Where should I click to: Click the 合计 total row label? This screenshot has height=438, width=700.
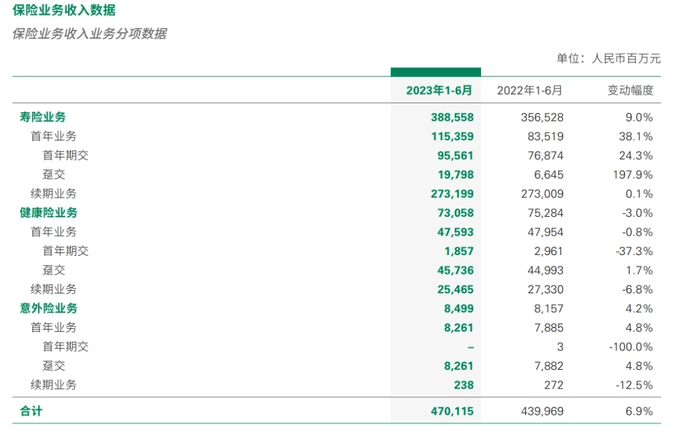[x=31, y=411]
